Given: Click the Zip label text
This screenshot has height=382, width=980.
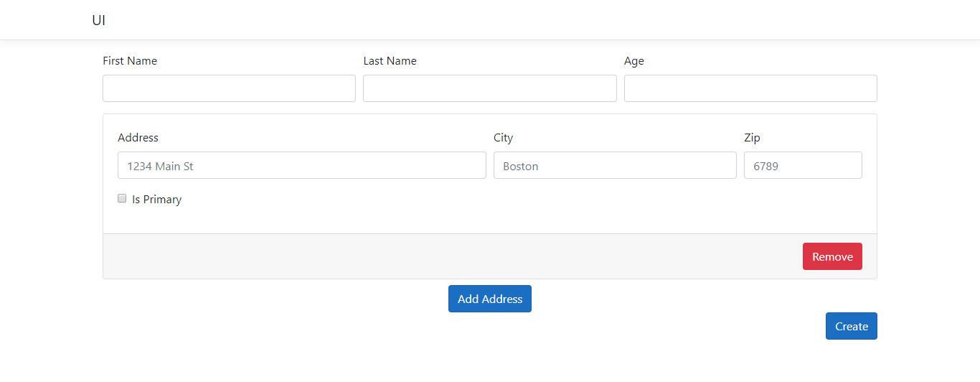Looking at the screenshot, I should pyautogui.click(x=752, y=137).
